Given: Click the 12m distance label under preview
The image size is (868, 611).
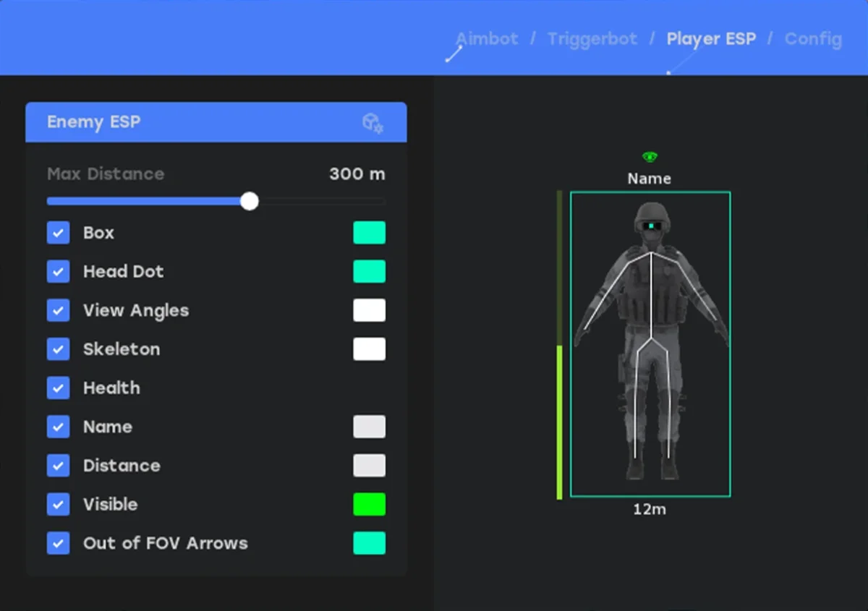Looking at the screenshot, I should (x=650, y=510).
